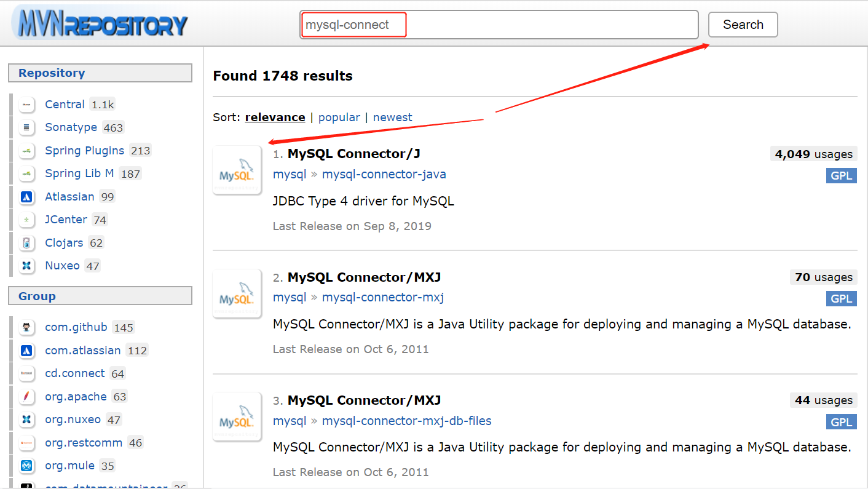
Task: Filter by org.mule group link
Action: point(69,466)
